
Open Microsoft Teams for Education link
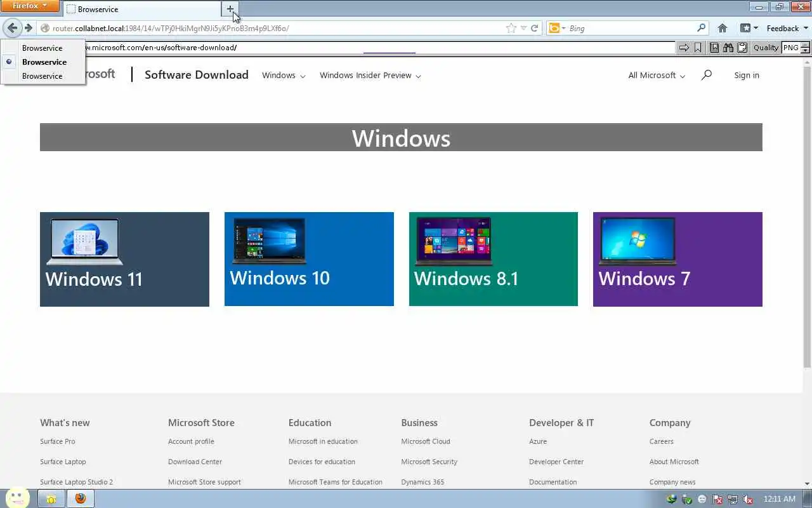pyautogui.click(x=335, y=482)
